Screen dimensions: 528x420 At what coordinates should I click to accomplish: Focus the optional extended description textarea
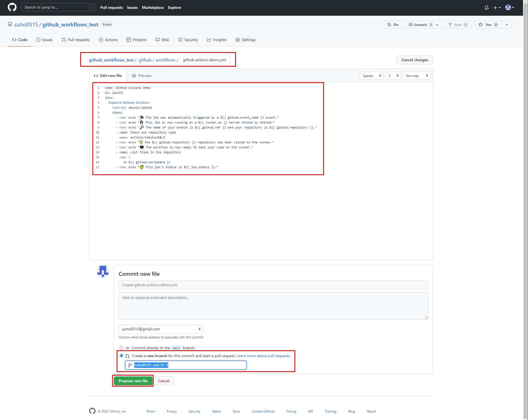click(x=273, y=306)
